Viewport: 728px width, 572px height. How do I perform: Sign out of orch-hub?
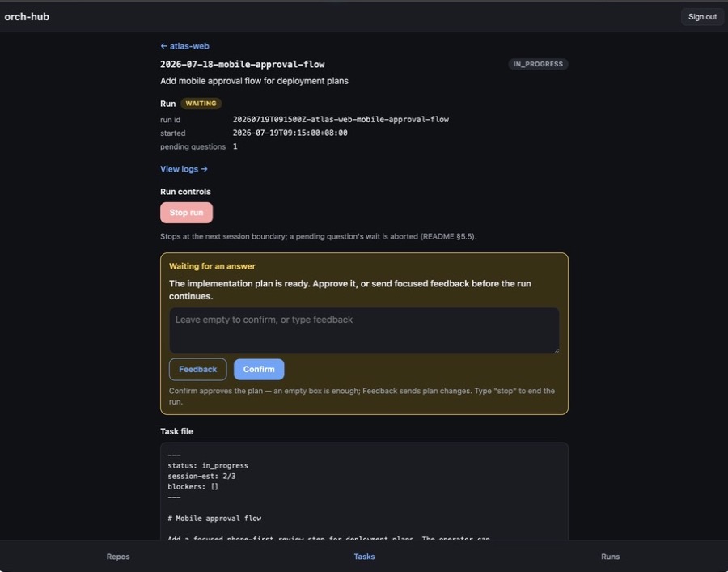702,17
